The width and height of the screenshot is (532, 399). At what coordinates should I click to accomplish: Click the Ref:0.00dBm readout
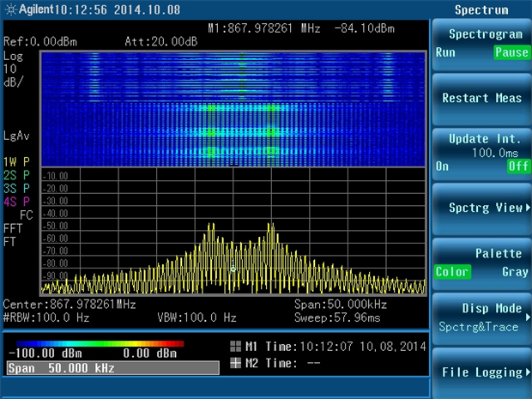[40, 42]
